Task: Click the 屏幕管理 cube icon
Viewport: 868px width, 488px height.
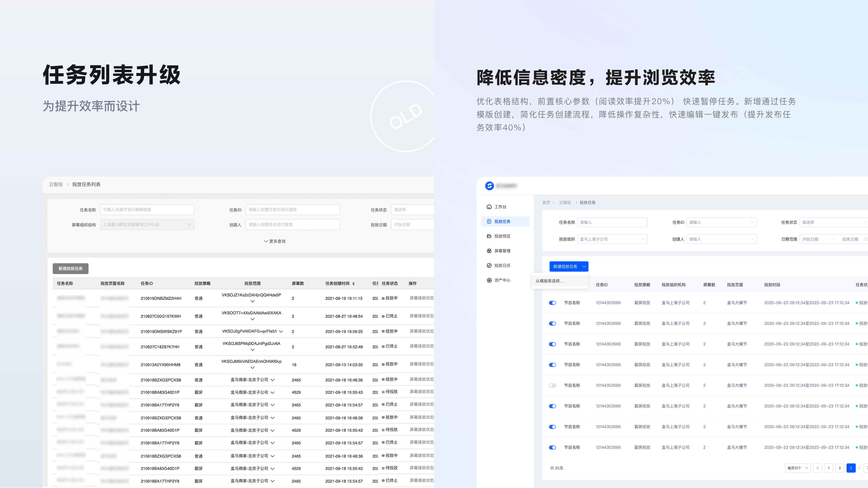Action: click(x=489, y=251)
